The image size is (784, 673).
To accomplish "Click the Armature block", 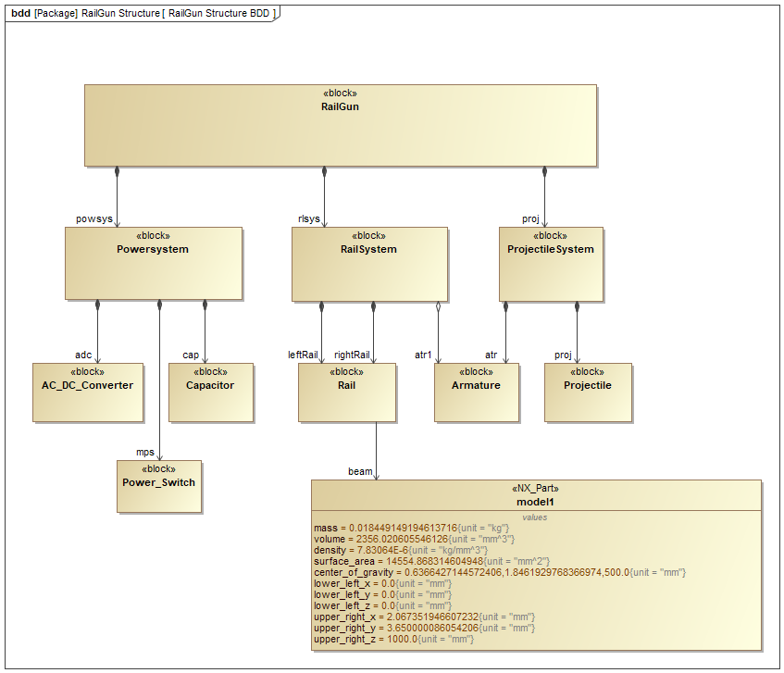I will tap(477, 393).
